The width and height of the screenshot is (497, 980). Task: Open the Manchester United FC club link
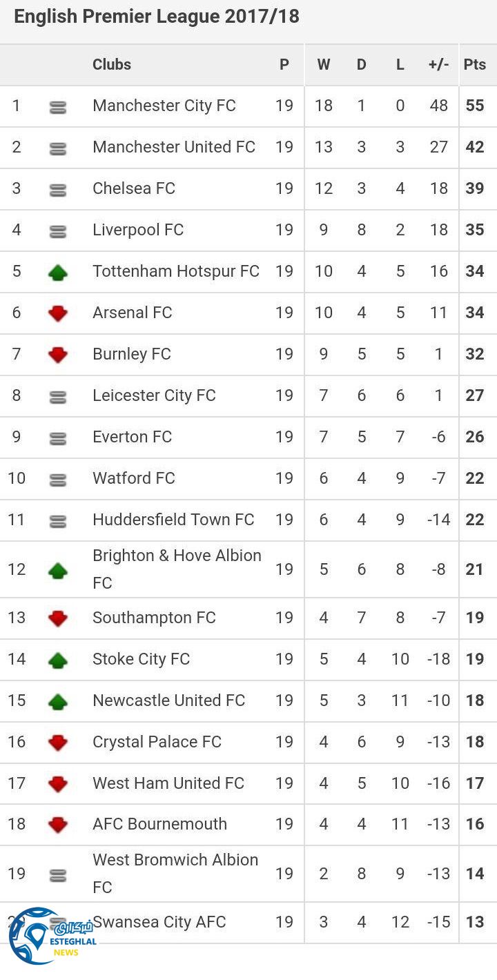click(174, 147)
